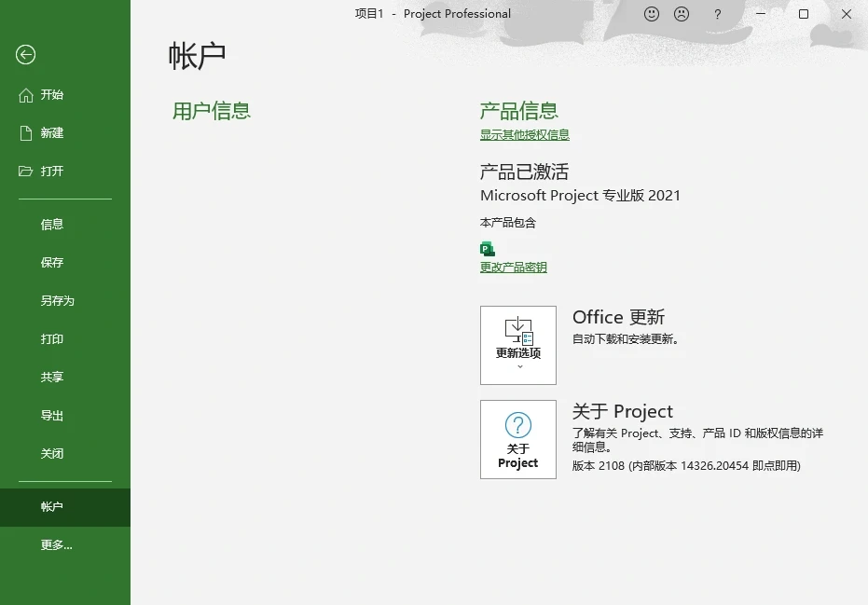
Task: Click the blank page icon beside 新建
Action: pos(26,133)
